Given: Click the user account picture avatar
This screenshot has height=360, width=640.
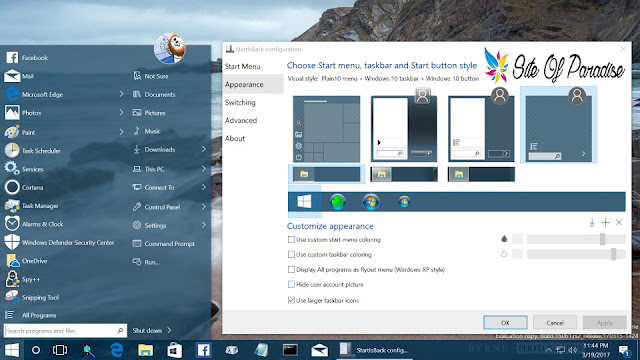Looking at the screenshot, I should [x=170, y=49].
